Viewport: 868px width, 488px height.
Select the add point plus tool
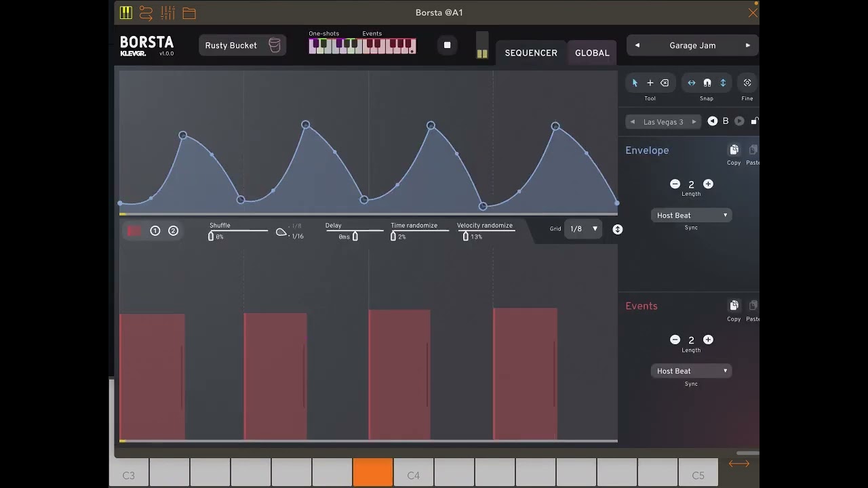[x=650, y=83]
